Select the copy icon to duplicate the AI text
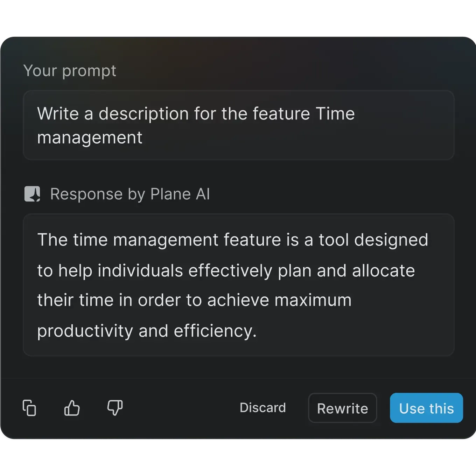This screenshot has height=475, width=476. (x=29, y=408)
